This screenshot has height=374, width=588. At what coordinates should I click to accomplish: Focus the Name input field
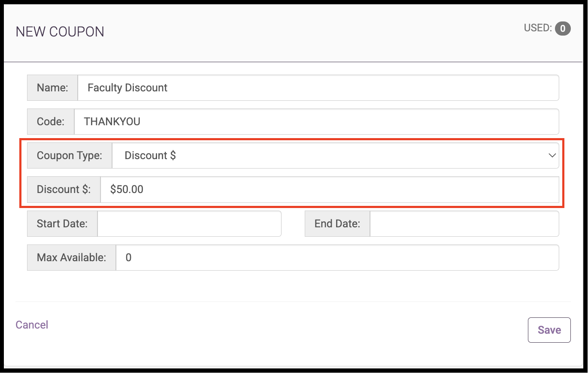pos(318,88)
